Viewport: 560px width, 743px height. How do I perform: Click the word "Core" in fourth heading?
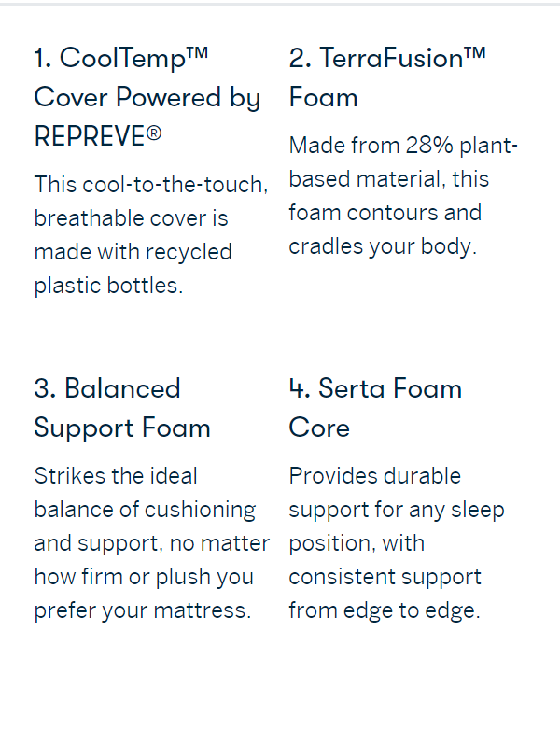pyautogui.click(x=319, y=428)
